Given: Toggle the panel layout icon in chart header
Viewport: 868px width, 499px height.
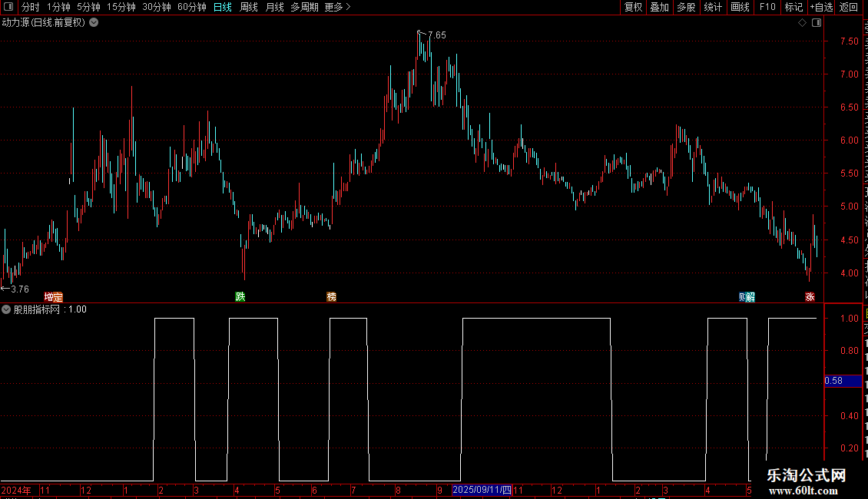Looking at the screenshot, I should (817, 23).
